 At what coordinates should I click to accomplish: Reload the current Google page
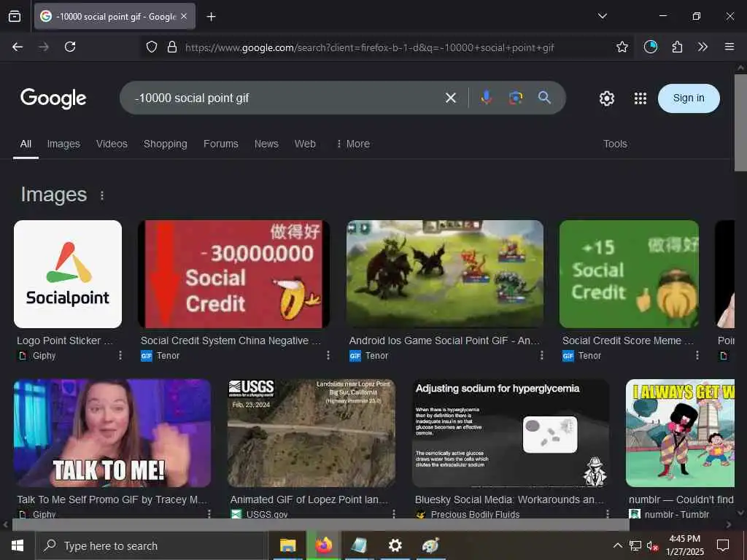pyautogui.click(x=70, y=47)
